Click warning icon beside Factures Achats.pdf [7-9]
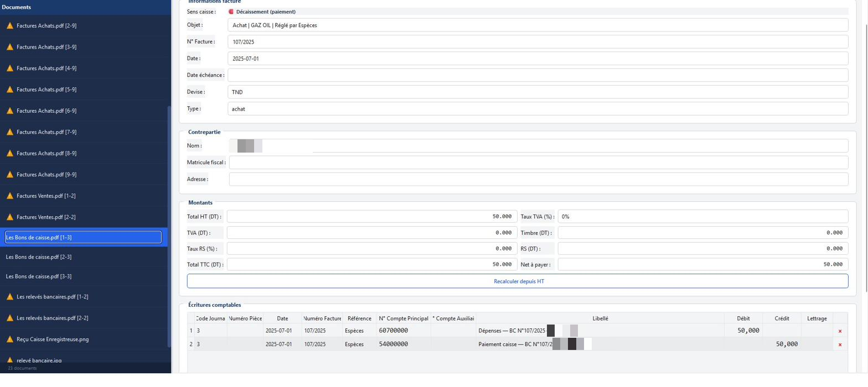Viewport: 868px width, 387px height. click(x=9, y=132)
